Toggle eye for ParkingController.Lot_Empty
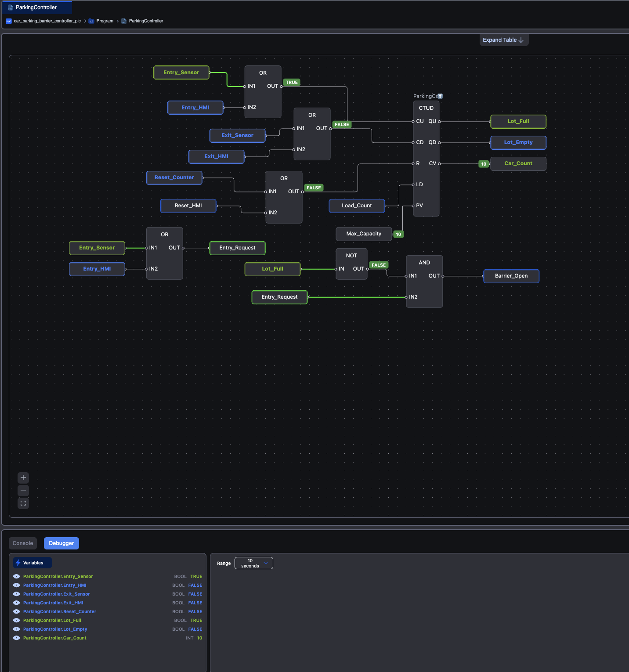This screenshot has width=629, height=672. [x=16, y=629]
